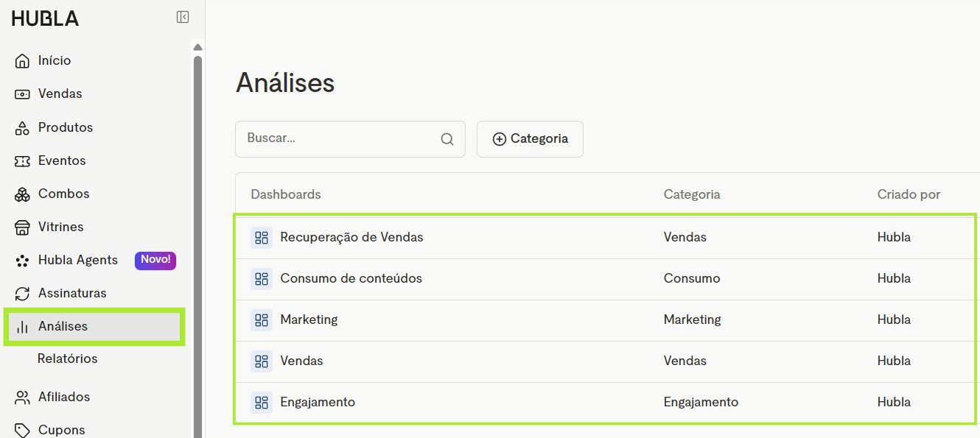Click the Hubla Agents dots icon
This screenshot has height=438, width=980.
click(x=22, y=261)
